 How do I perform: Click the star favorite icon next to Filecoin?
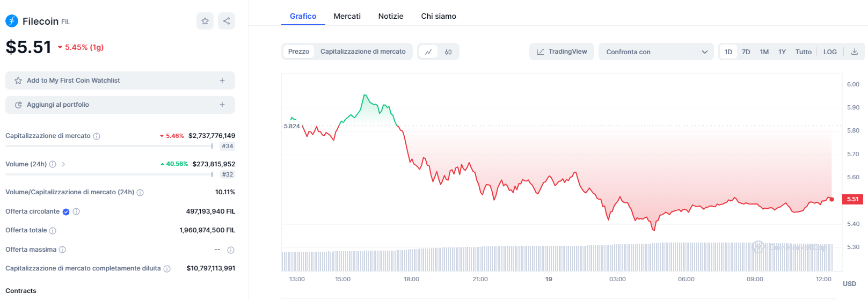205,21
